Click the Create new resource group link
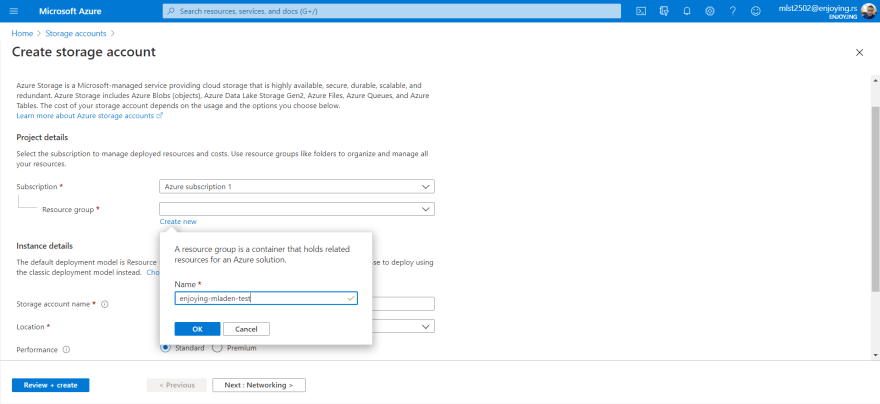The height and width of the screenshot is (404, 880). (x=178, y=222)
